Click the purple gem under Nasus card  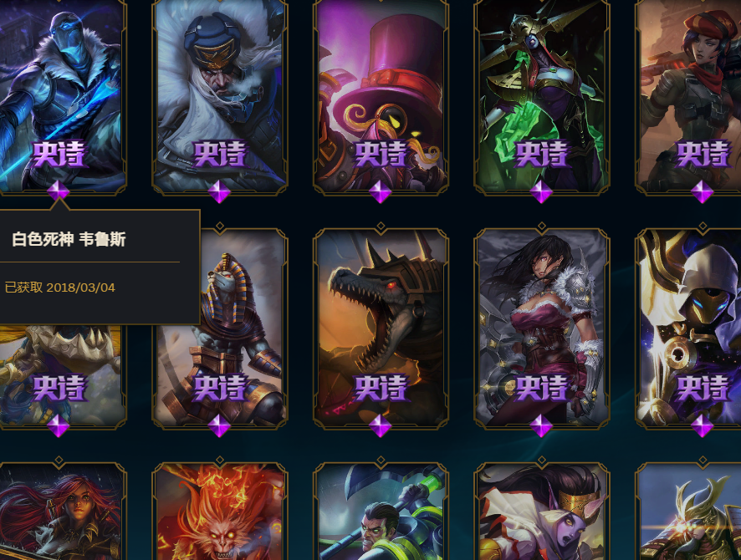point(220,426)
